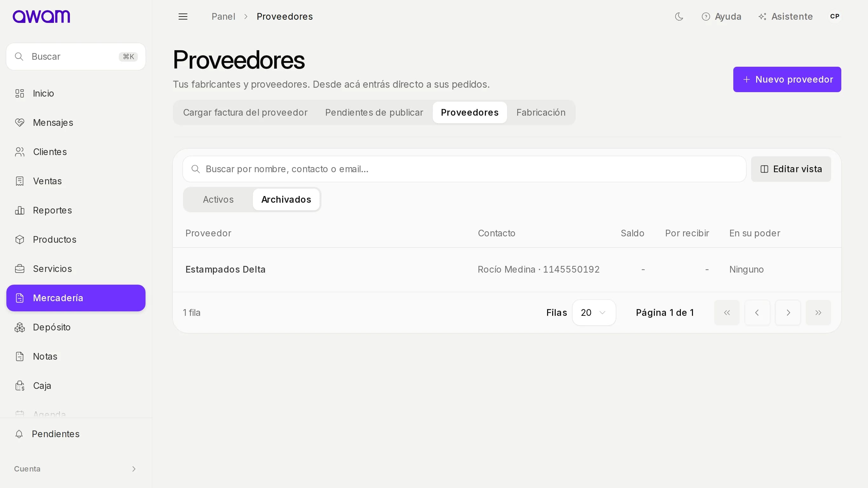
Task: Switch to the Fabricación tab
Action: (x=541, y=112)
